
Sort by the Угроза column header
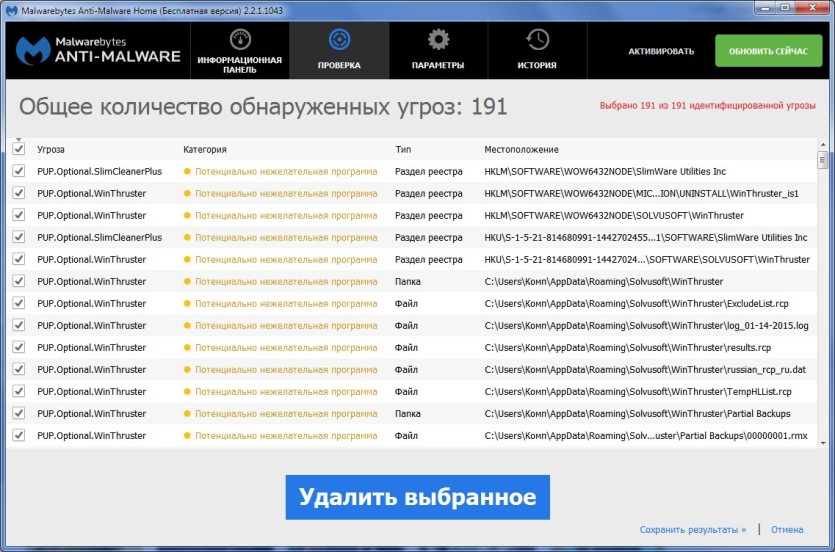(x=51, y=150)
